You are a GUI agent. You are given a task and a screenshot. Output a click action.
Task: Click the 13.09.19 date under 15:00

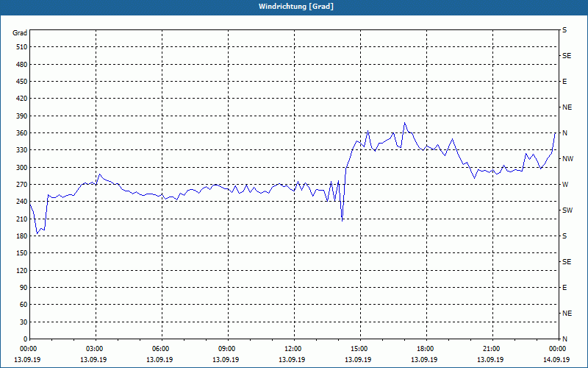358,360
